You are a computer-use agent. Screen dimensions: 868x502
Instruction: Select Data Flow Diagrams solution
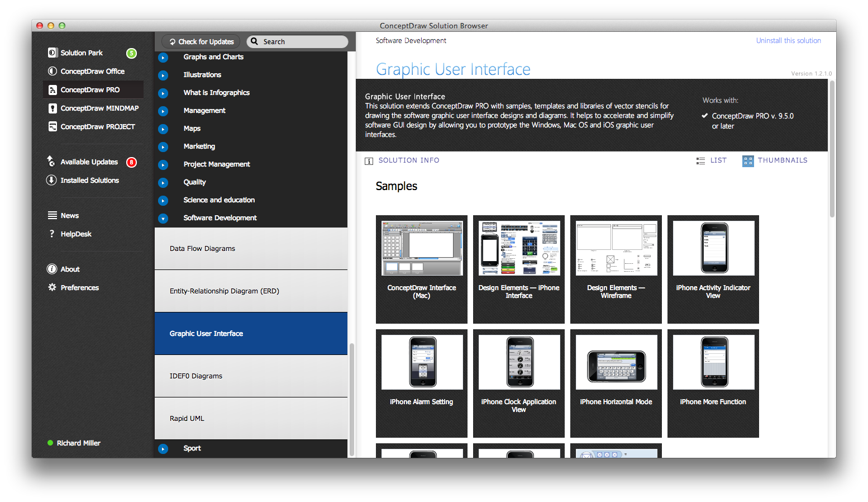click(x=251, y=249)
